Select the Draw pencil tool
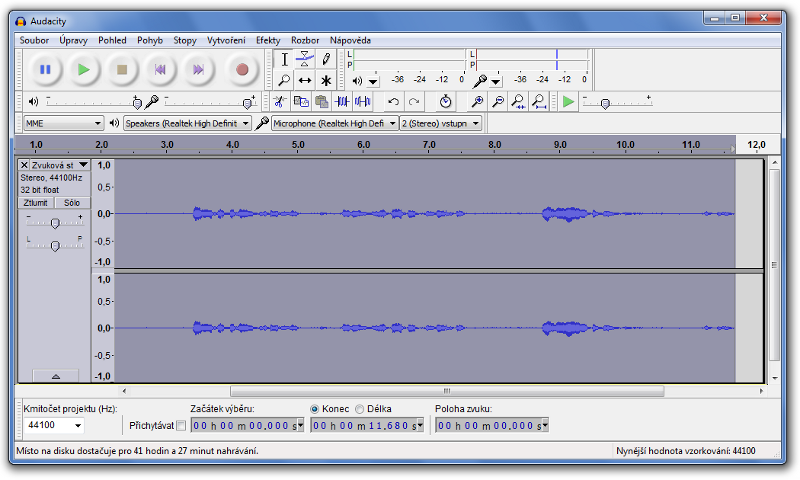The height and width of the screenshot is (480, 800). pyautogui.click(x=326, y=59)
